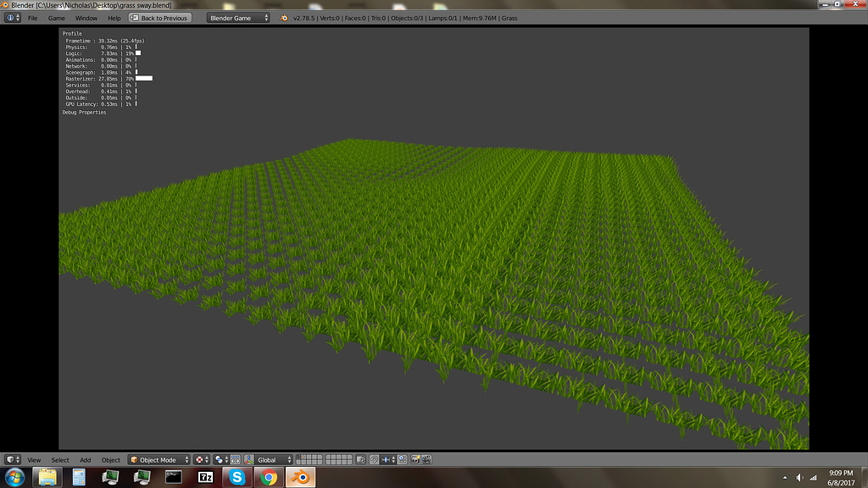This screenshot has height=488, width=868.
Task: Click the Overhead profile row
Action: pos(101,91)
